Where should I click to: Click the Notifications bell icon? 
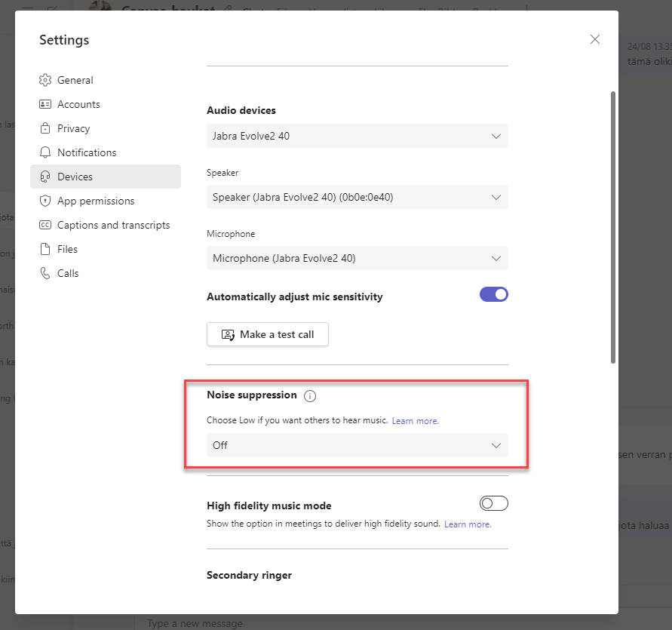[x=45, y=152]
